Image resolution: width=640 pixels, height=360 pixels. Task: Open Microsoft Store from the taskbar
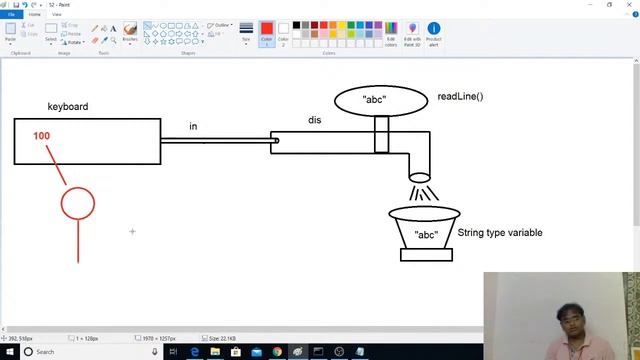click(236, 352)
